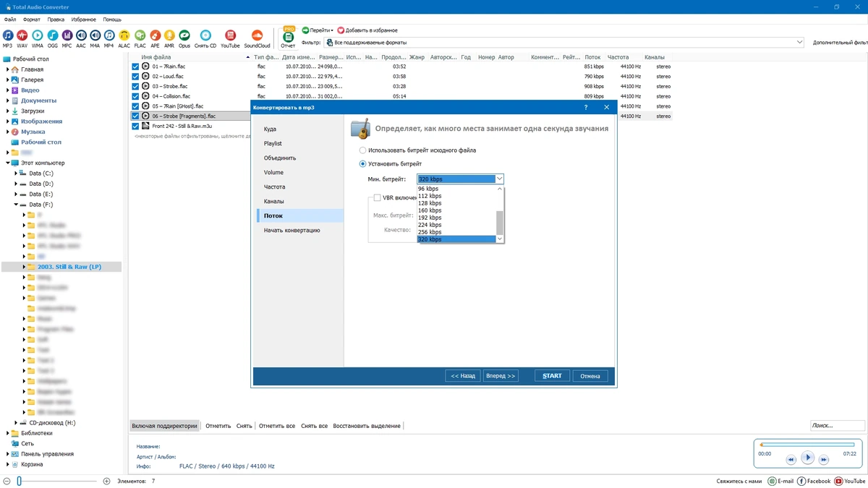Fast-forward the audio preview
This screenshot has height=488, width=868.
pos(825,459)
